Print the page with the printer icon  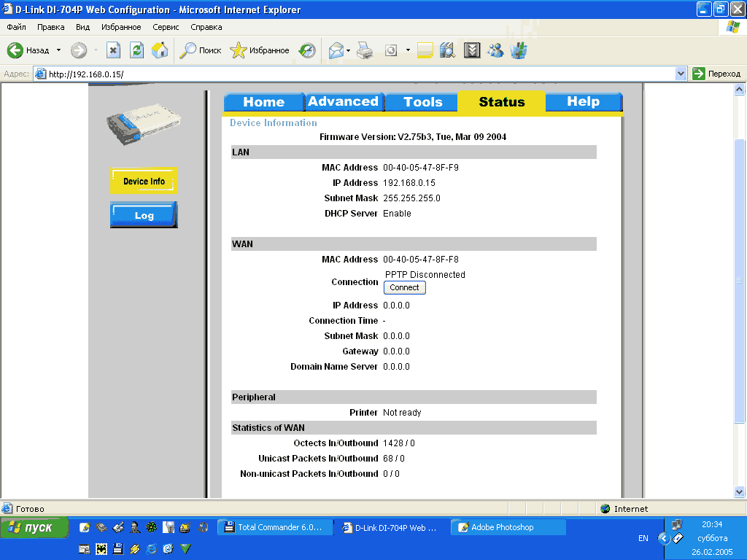click(365, 50)
